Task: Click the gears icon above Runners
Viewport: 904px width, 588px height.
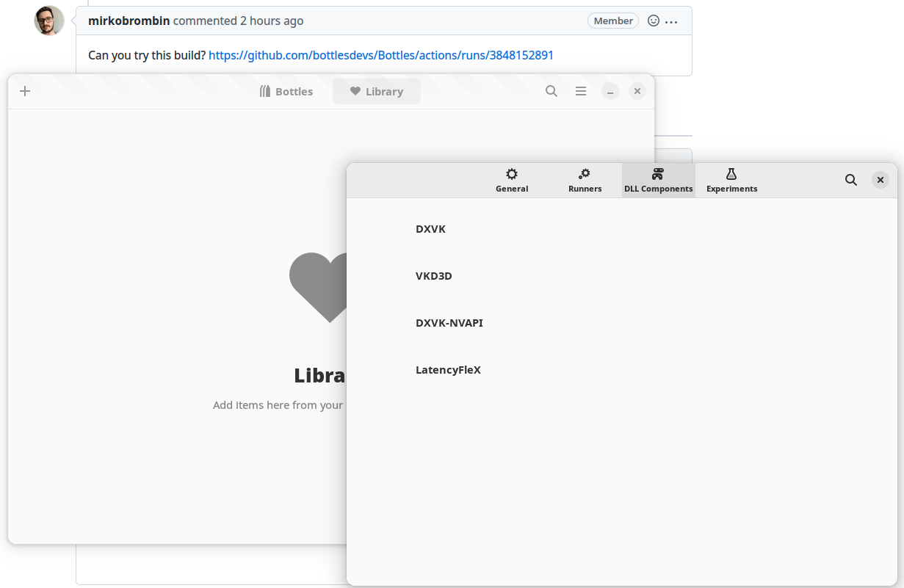Action: [x=585, y=174]
